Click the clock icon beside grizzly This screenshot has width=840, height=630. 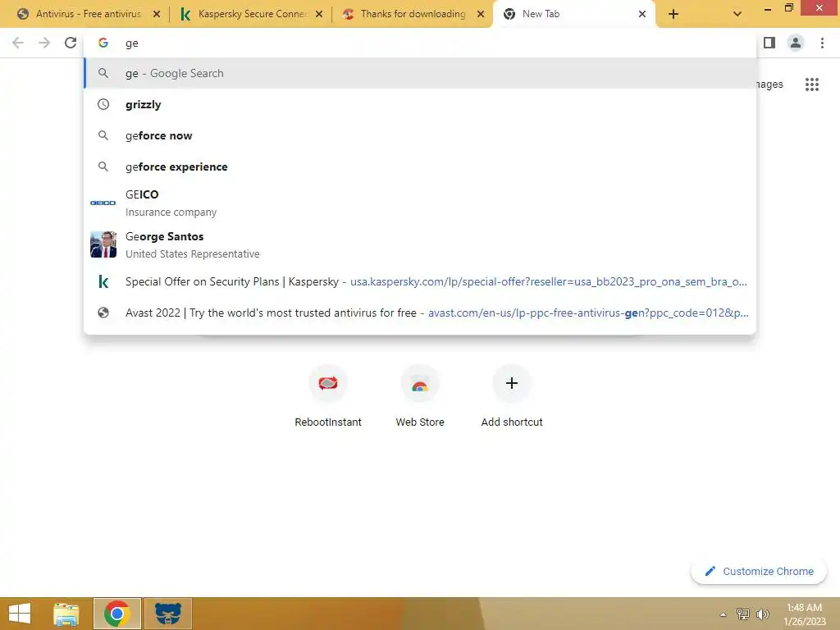(x=103, y=104)
